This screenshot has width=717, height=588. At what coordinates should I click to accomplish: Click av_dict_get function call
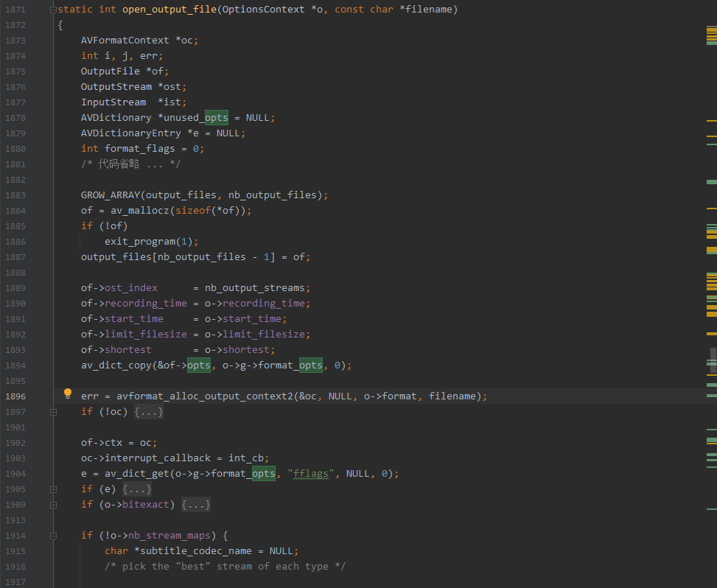(137, 474)
